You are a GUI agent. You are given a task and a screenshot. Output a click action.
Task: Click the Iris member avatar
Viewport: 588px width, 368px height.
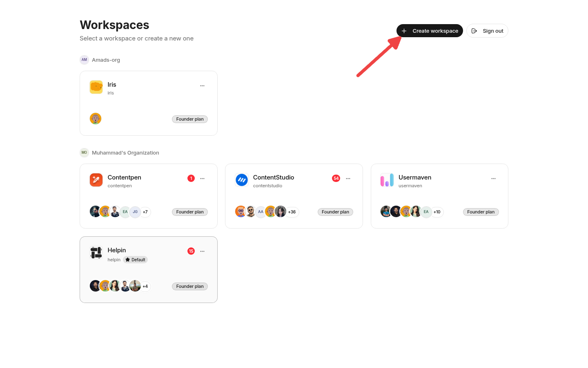(96, 119)
